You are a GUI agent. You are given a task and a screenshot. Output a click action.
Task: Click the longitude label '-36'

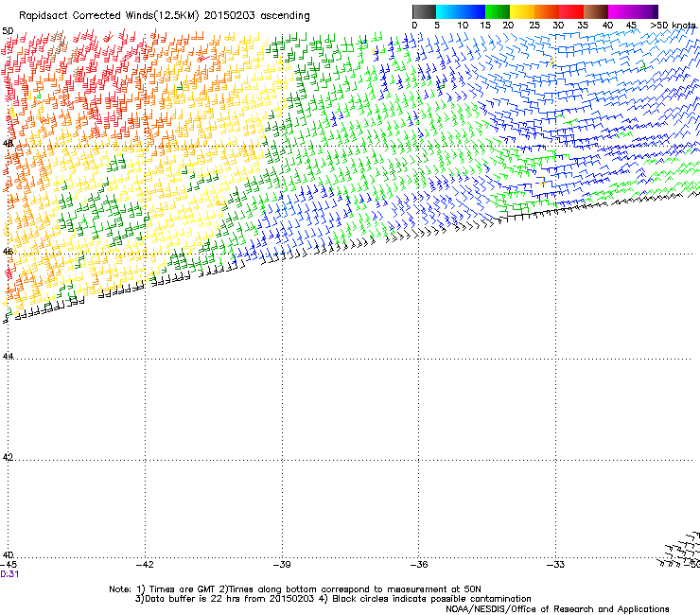click(x=419, y=565)
